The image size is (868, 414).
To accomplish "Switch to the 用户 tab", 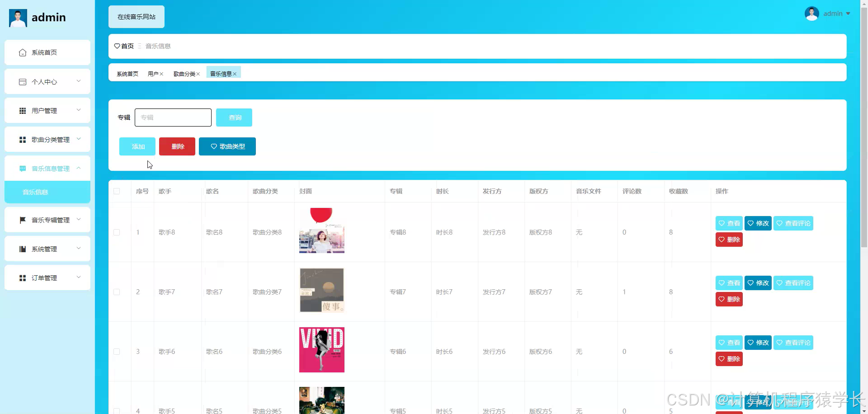I will point(153,74).
